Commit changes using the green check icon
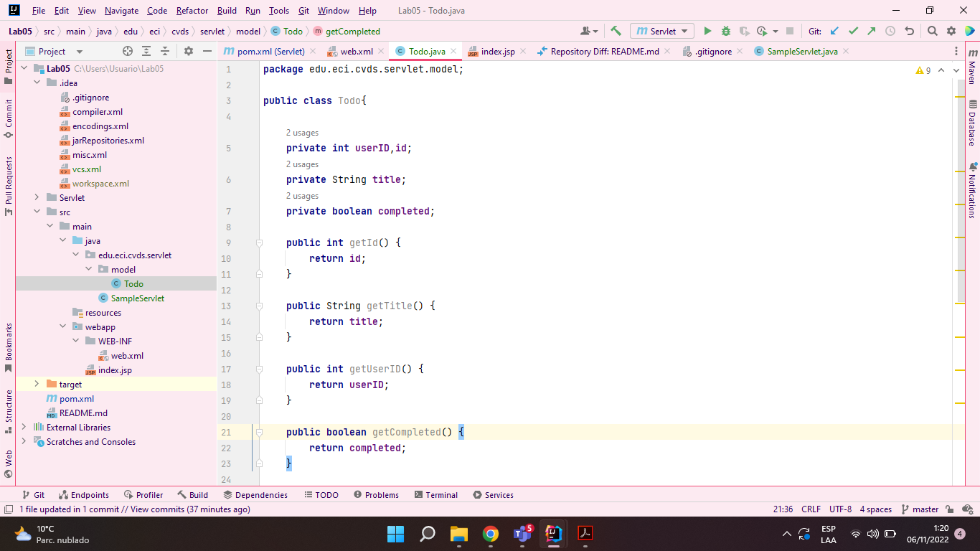This screenshot has width=980, height=551. point(854,31)
